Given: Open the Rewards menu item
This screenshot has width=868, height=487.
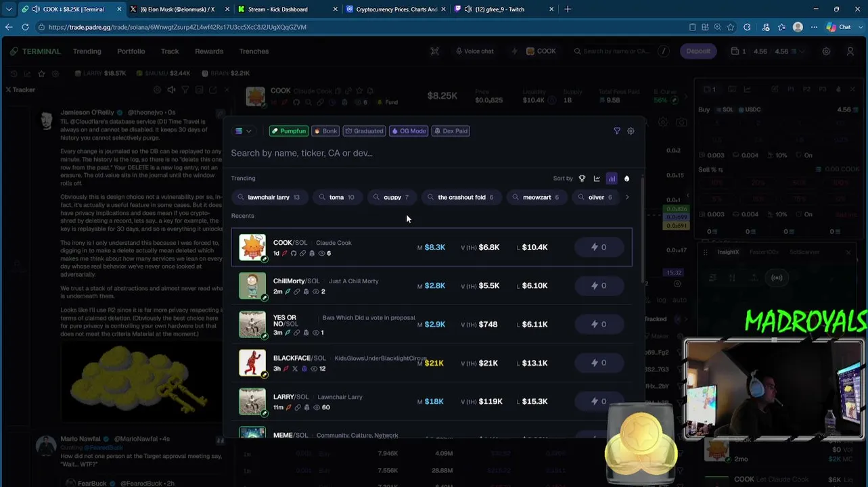Looking at the screenshot, I should coord(209,51).
